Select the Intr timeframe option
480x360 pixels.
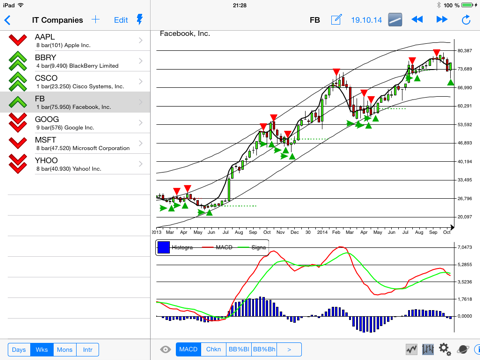coord(88,350)
